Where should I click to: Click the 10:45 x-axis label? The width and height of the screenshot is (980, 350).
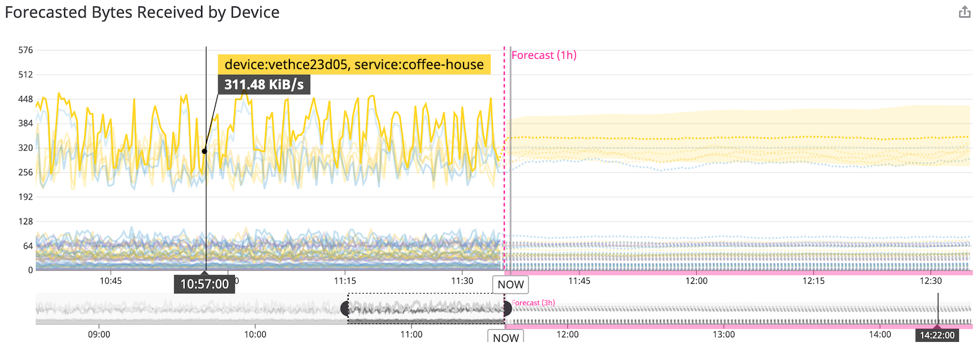[x=111, y=281]
